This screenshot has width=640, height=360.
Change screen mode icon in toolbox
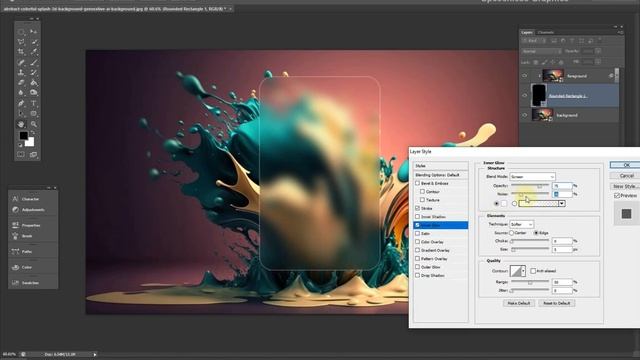(x=34, y=155)
